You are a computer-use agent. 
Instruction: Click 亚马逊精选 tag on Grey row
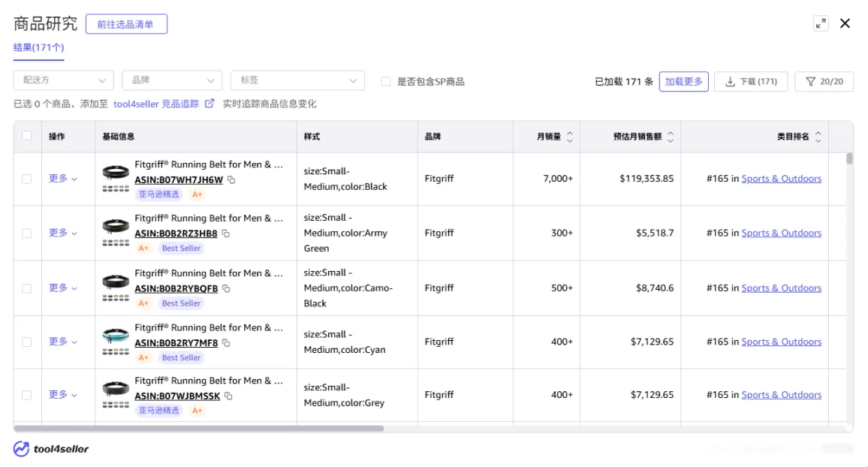159,411
